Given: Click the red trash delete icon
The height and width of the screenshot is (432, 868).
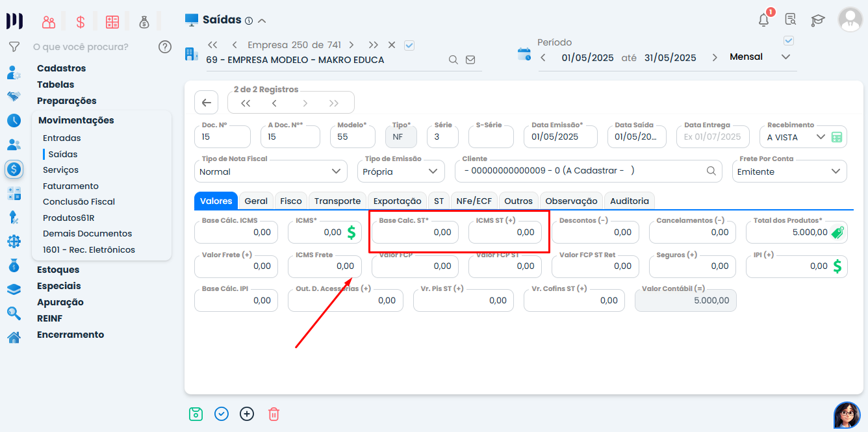Looking at the screenshot, I should (x=274, y=414).
